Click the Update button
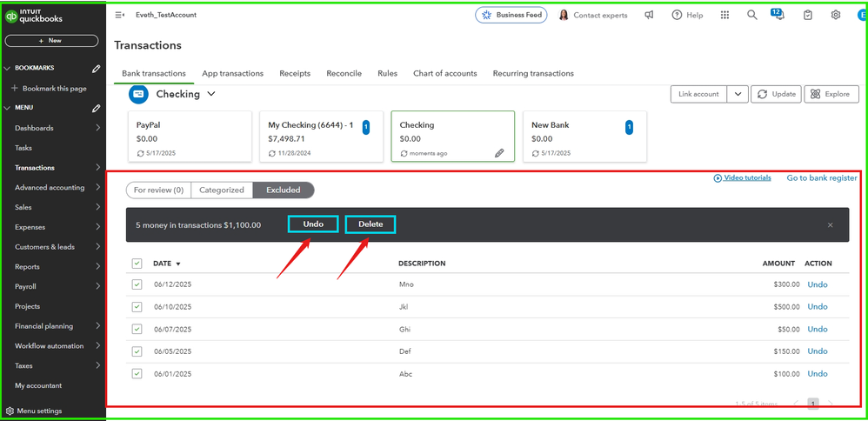Screen dimensions: 868x421 click(776, 94)
